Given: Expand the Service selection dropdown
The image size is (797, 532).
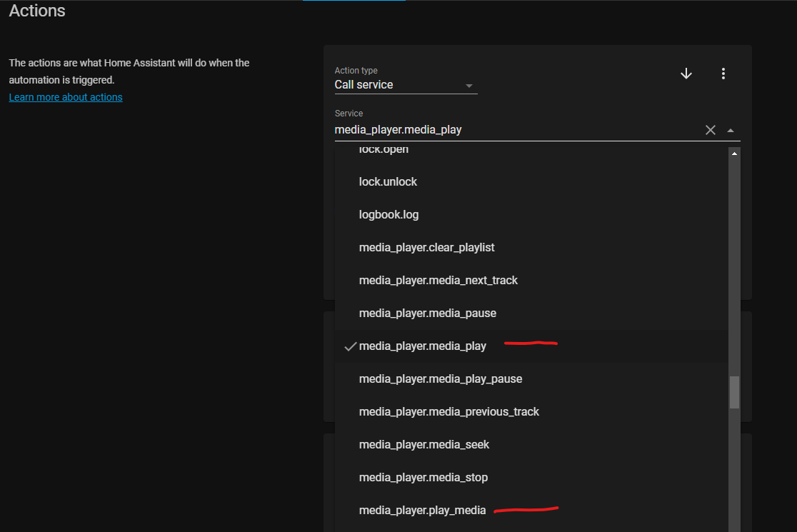Looking at the screenshot, I should [x=730, y=129].
